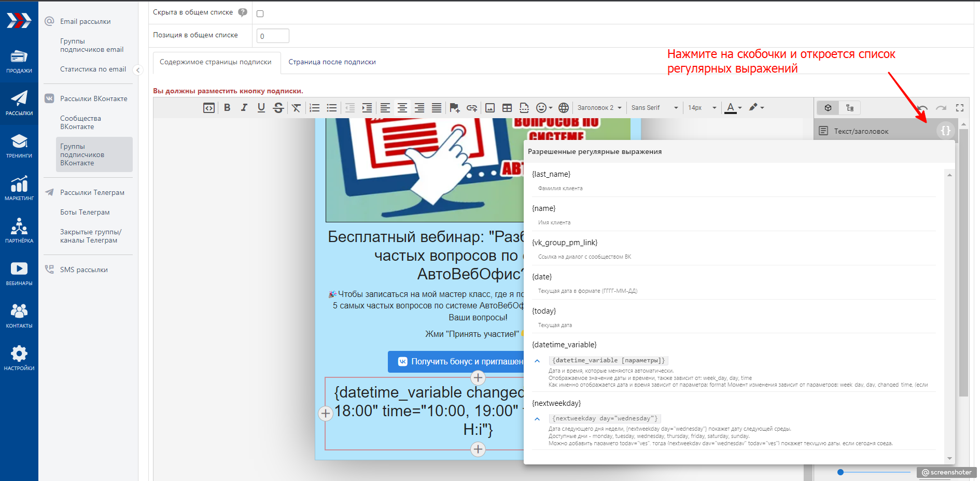Clear text formatting
980x481 pixels.
(296, 108)
